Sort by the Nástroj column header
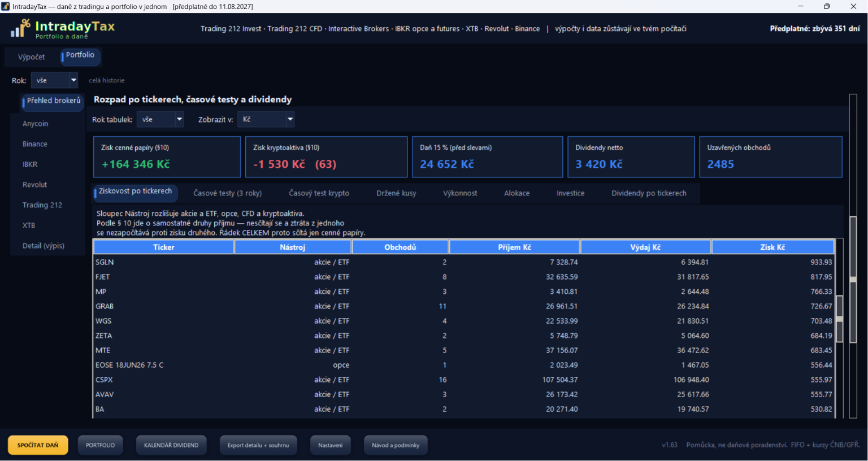 (293, 247)
